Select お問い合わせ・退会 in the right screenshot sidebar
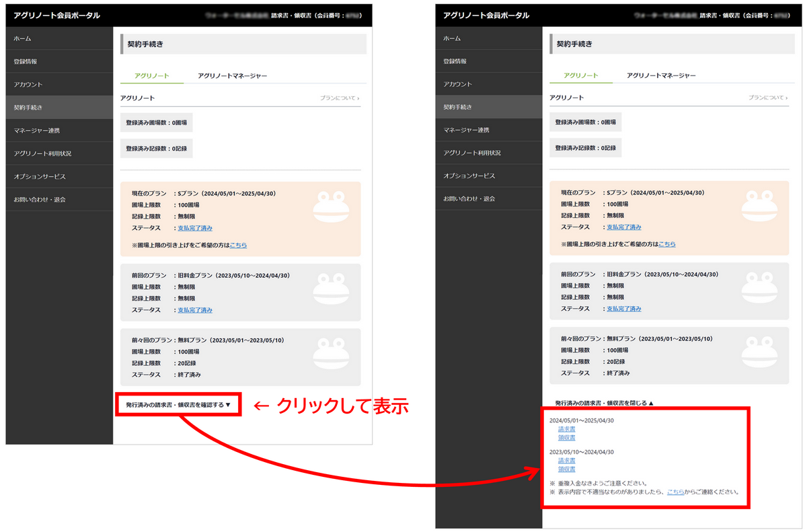The image size is (807, 532). click(489, 198)
